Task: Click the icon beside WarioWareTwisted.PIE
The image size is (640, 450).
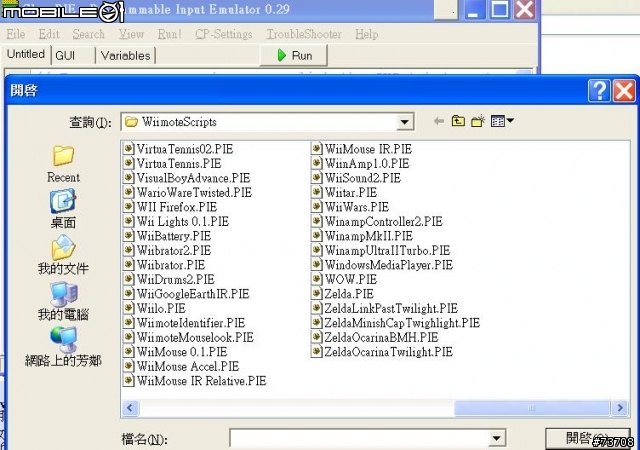Action: (129, 192)
